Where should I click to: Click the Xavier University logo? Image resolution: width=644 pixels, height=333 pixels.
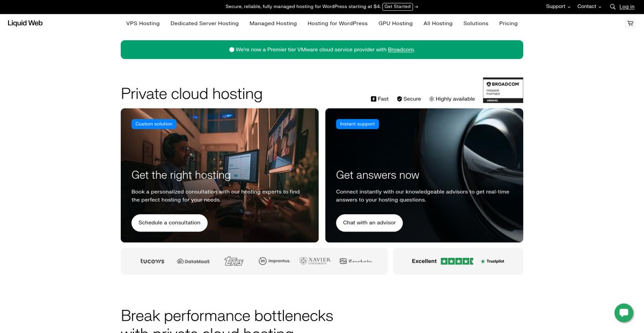315,261
